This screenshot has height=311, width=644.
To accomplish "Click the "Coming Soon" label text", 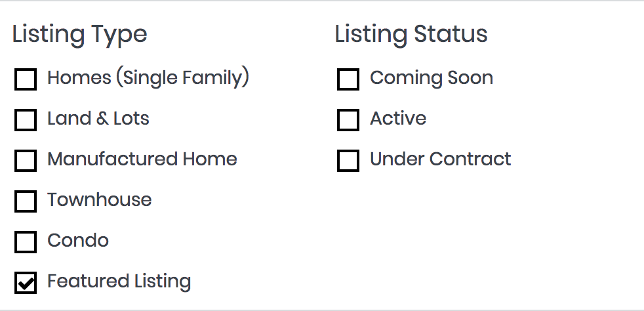I will point(432,78).
